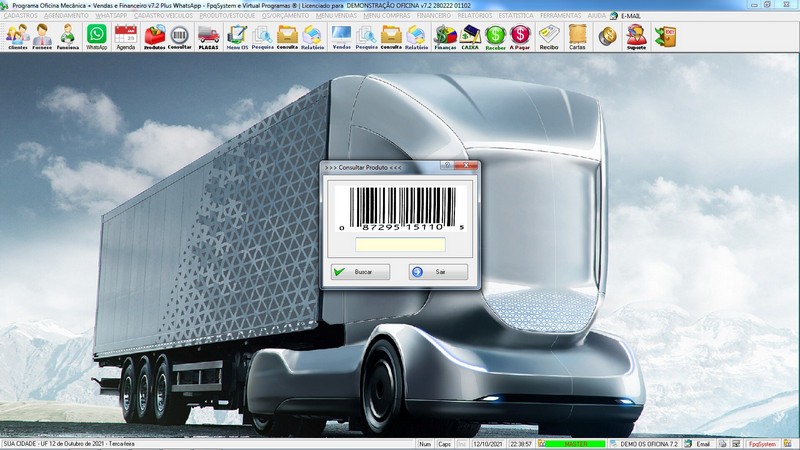Click the Caps indicator in status bar
This screenshot has width=800, height=450.
444,444
